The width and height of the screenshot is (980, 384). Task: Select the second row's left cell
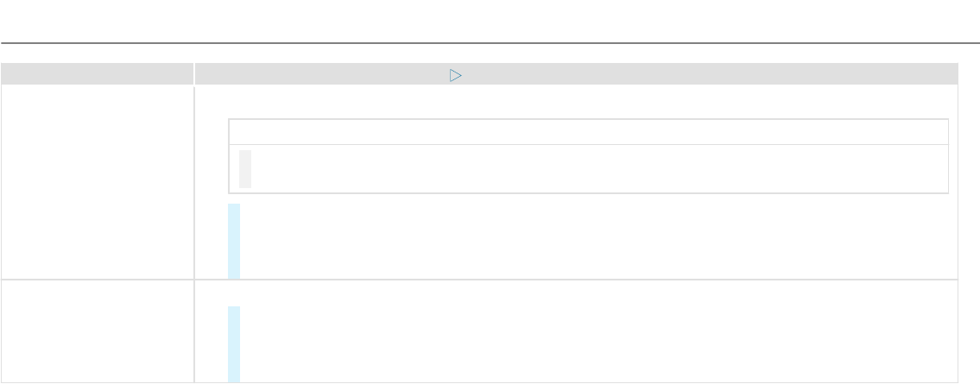pos(97,330)
